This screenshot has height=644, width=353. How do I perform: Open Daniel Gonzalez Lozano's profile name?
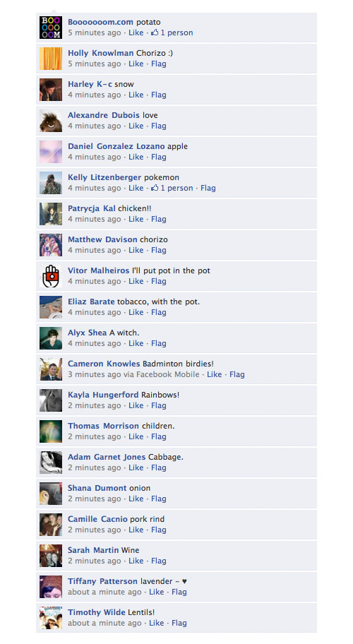[x=116, y=146]
